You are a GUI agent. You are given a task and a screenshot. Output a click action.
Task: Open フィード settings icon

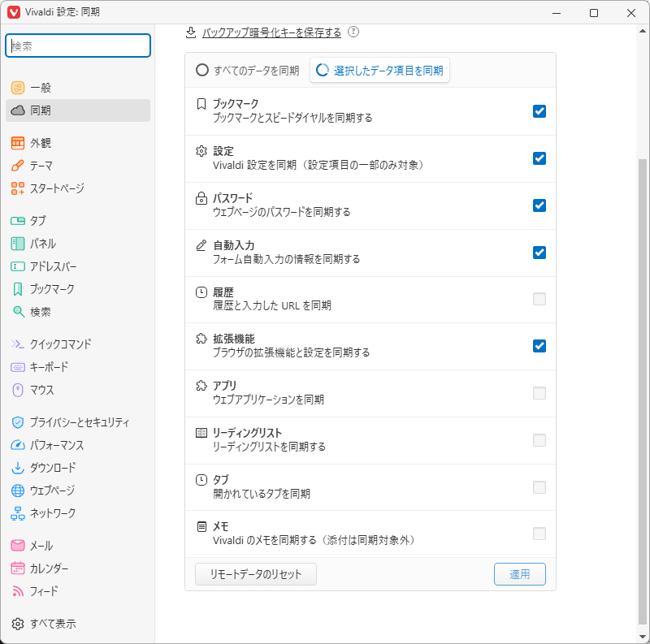pyautogui.click(x=17, y=591)
